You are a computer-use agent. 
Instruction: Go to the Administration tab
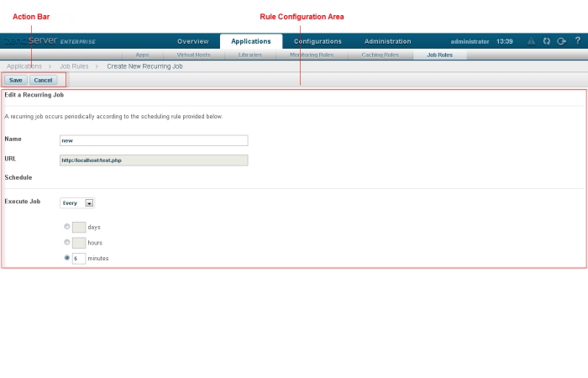[x=387, y=41]
